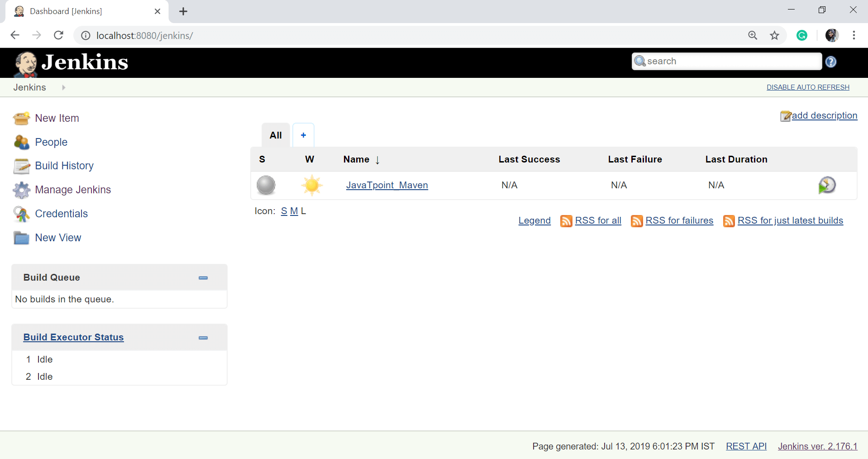The image size is (868, 459).
Task: Open the RSS for all link
Action: pyautogui.click(x=598, y=220)
